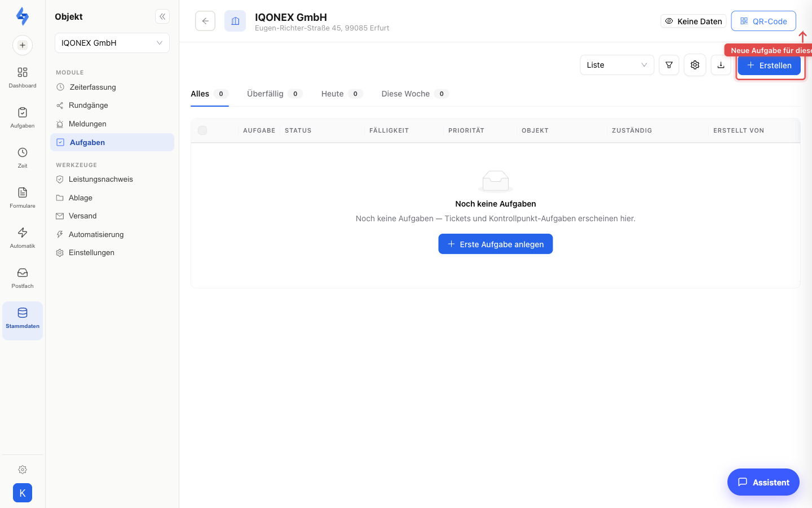
Task: Click the back arrow button
Action: tap(205, 21)
